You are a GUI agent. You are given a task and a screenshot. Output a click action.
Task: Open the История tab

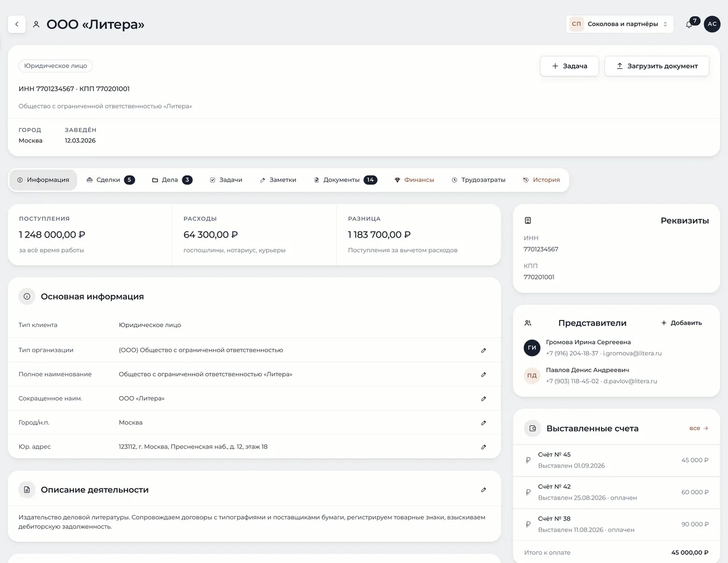point(541,180)
